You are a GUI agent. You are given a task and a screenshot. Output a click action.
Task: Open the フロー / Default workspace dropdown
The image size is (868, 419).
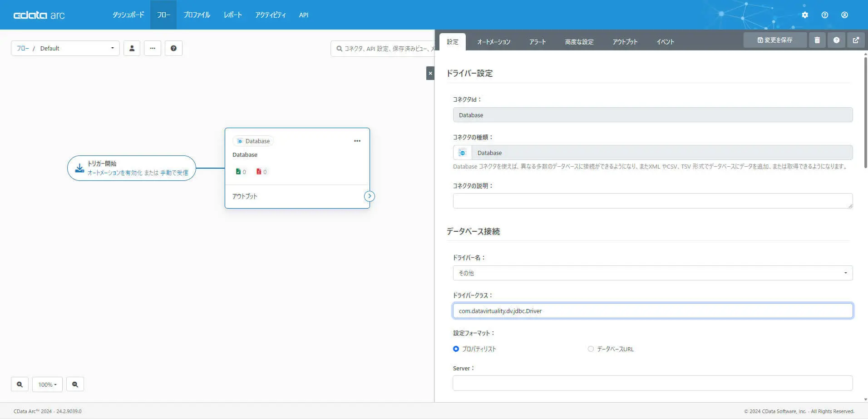[65, 48]
